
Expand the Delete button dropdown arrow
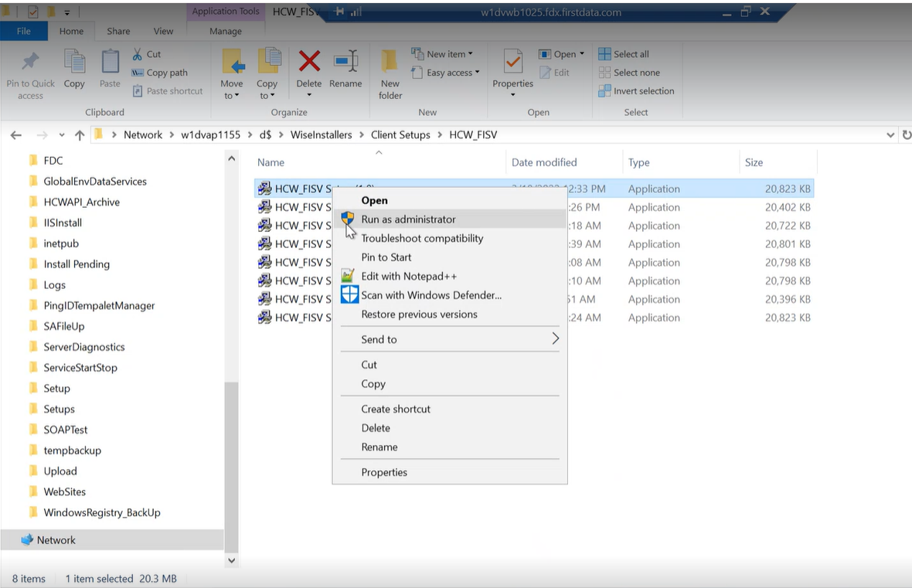309,95
